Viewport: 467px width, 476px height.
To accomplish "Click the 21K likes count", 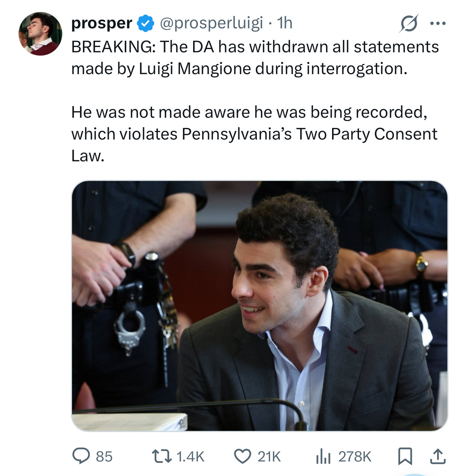I will pos(269,456).
